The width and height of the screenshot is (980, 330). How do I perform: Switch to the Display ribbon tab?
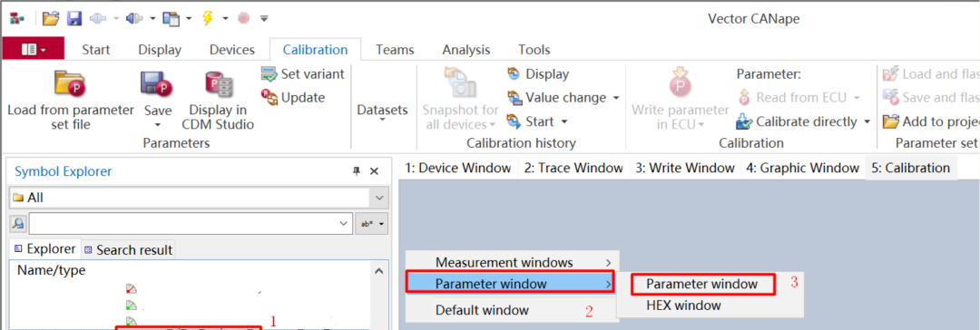tap(160, 50)
